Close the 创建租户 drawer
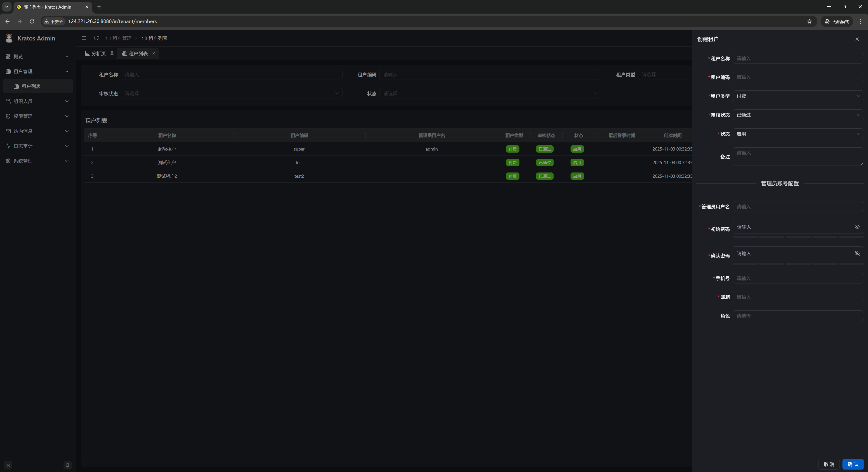 click(x=857, y=39)
